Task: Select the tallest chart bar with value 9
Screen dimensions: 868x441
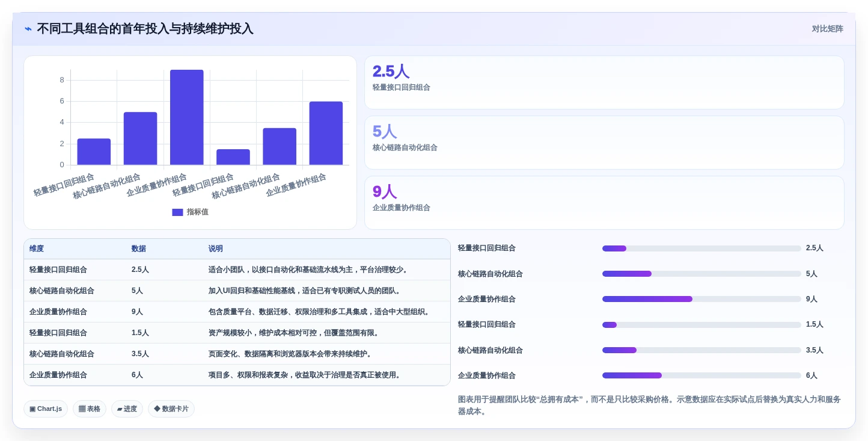Action: point(187,117)
